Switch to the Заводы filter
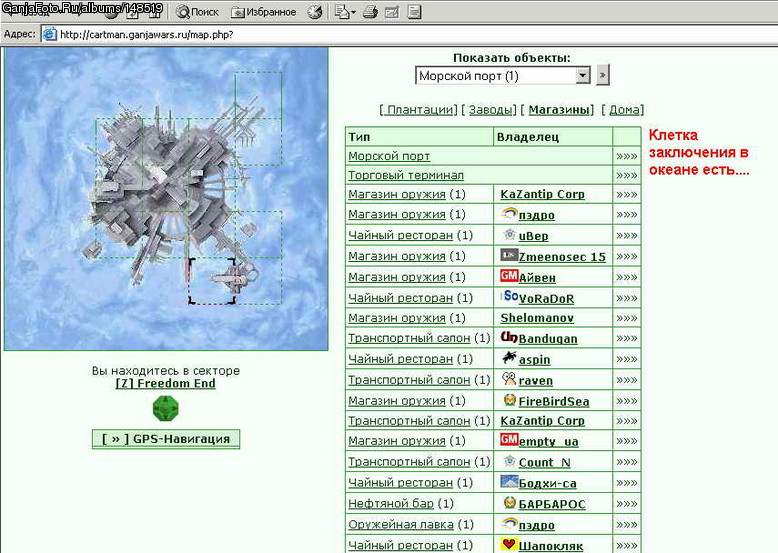This screenshot has width=778, height=553. coord(490,110)
